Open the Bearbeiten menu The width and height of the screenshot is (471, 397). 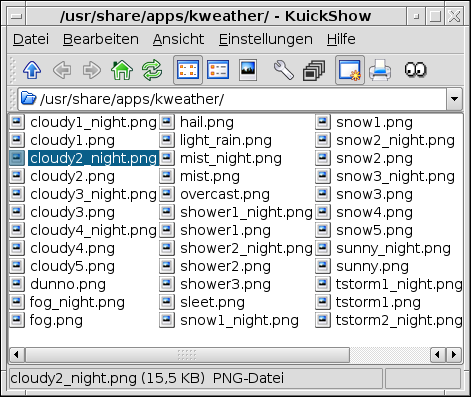click(x=101, y=39)
